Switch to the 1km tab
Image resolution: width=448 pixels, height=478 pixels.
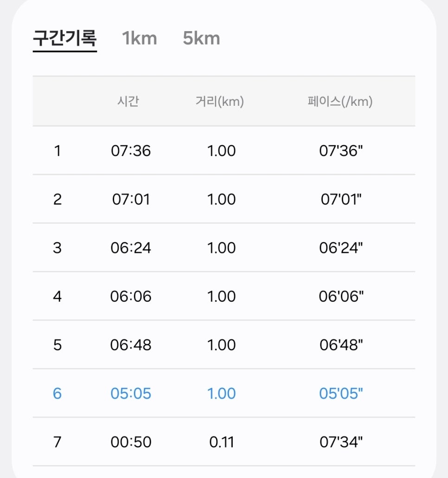tap(140, 39)
